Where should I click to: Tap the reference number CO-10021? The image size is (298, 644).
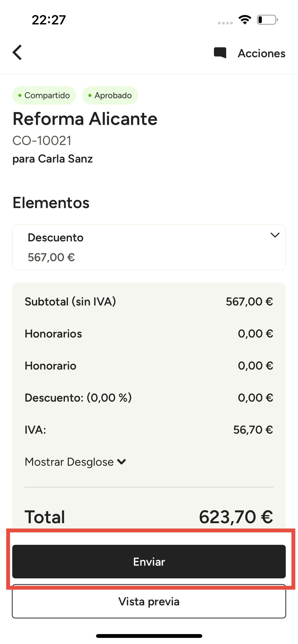click(x=42, y=141)
